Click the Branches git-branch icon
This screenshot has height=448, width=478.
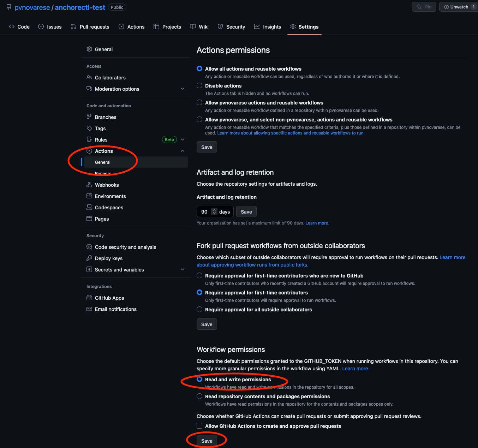[x=89, y=117]
